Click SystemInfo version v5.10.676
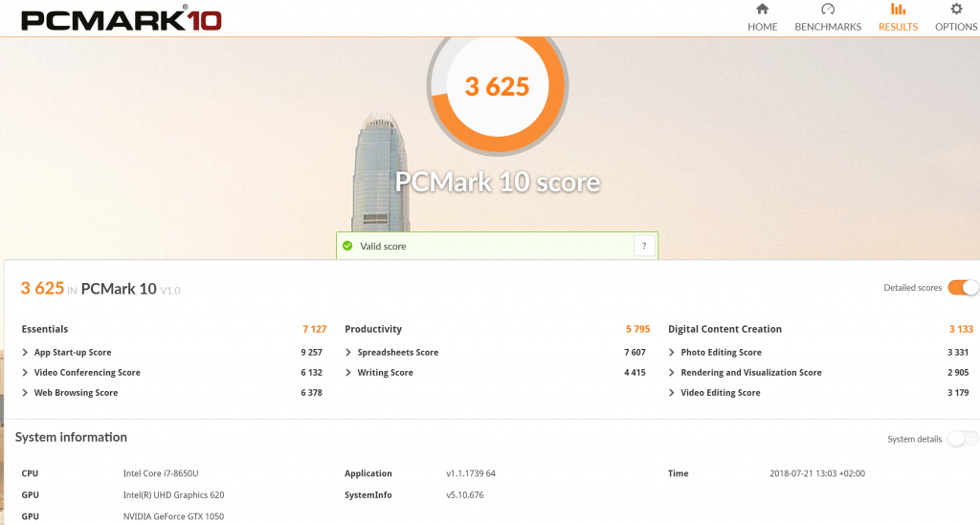Image resolution: width=980 pixels, height=525 pixels. (465, 495)
